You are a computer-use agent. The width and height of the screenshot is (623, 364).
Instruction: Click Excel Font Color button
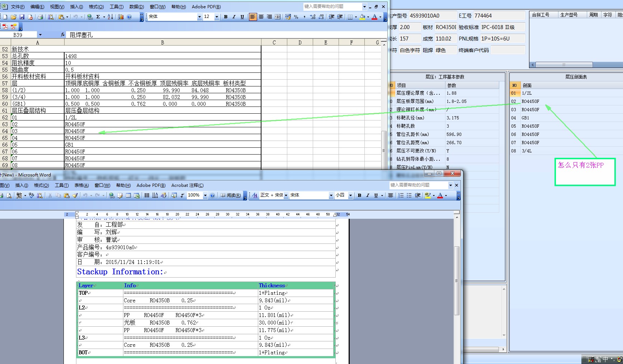(x=374, y=17)
